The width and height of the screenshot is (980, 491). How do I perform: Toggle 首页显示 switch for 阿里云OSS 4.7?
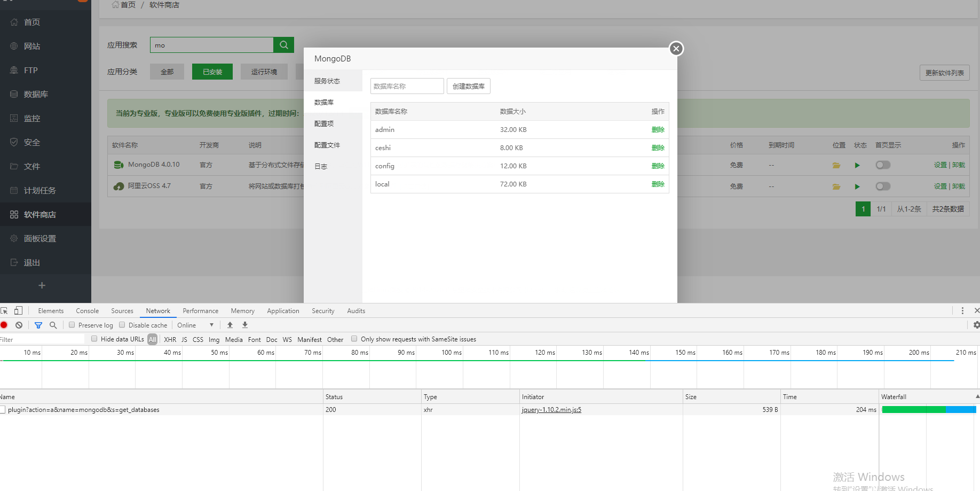pyautogui.click(x=883, y=186)
